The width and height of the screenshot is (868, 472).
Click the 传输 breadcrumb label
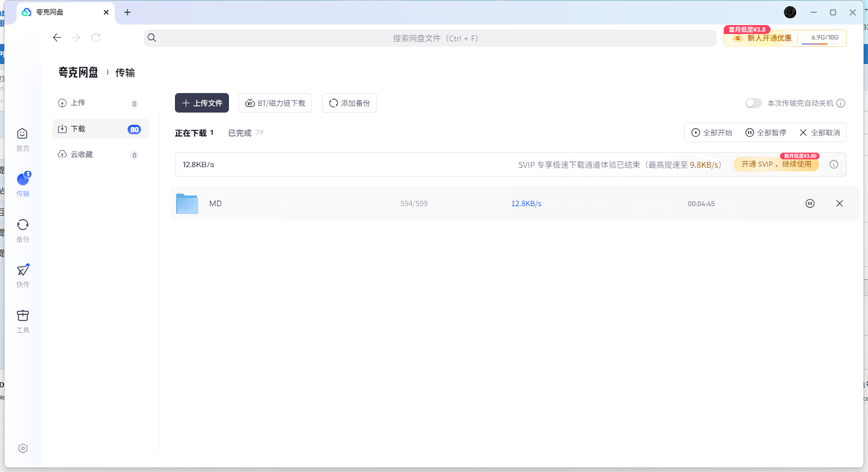click(x=125, y=72)
